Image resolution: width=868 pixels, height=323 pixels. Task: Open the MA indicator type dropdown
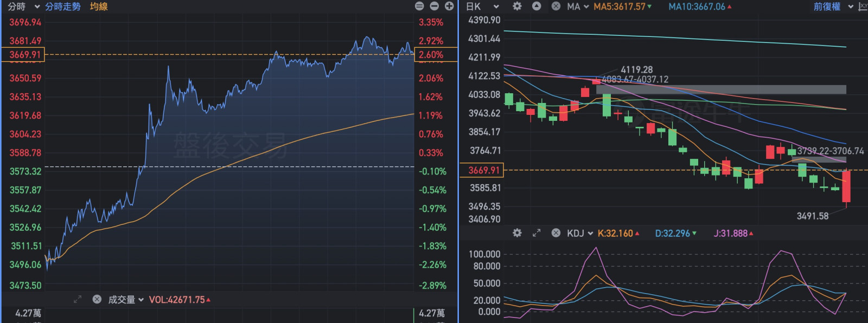pyautogui.click(x=586, y=7)
